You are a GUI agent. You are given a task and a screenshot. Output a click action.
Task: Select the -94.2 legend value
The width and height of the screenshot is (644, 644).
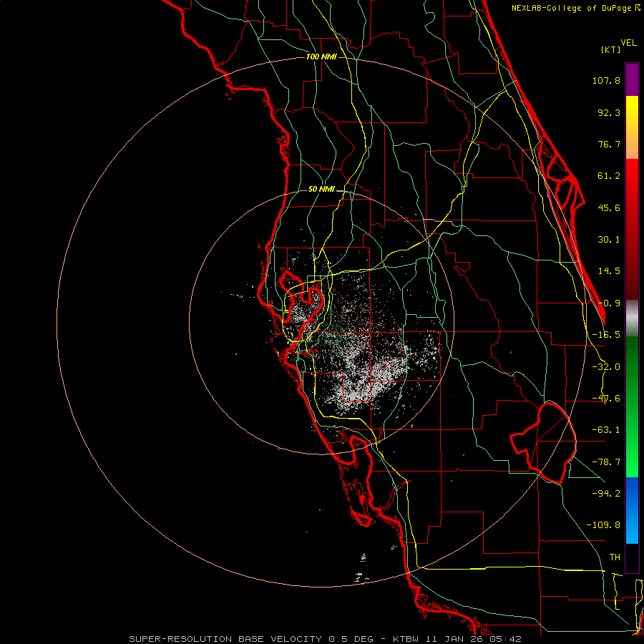[x=606, y=493]
